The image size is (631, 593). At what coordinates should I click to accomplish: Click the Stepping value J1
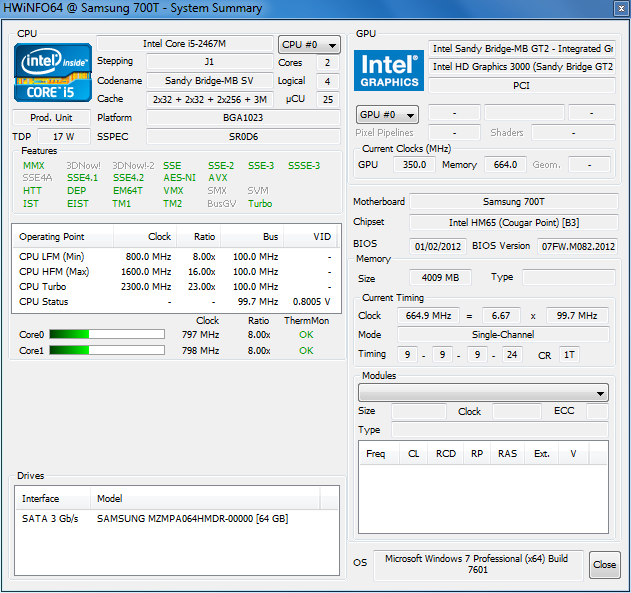[x=210, y=62]
